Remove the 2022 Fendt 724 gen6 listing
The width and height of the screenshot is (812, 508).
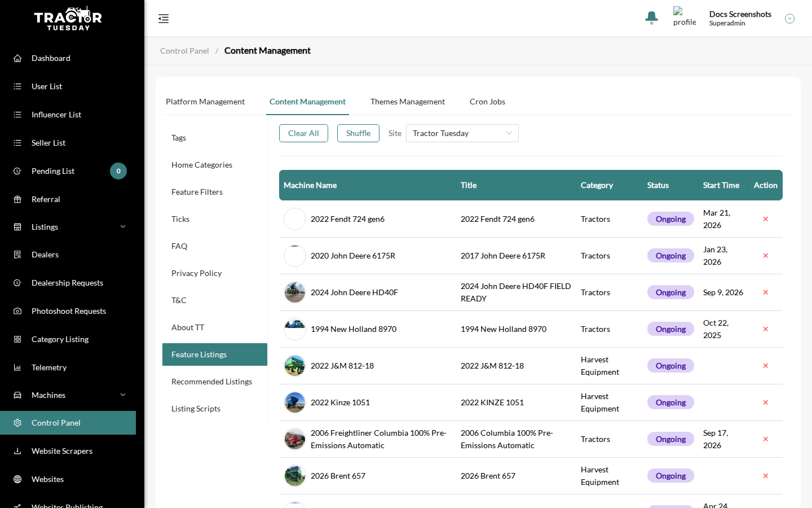point(765,219)
